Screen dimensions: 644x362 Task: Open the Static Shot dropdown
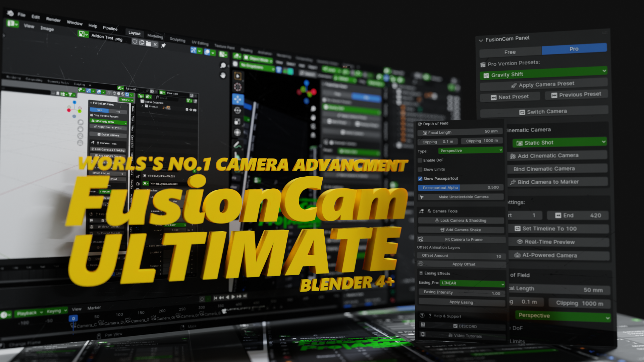[559, 142]
